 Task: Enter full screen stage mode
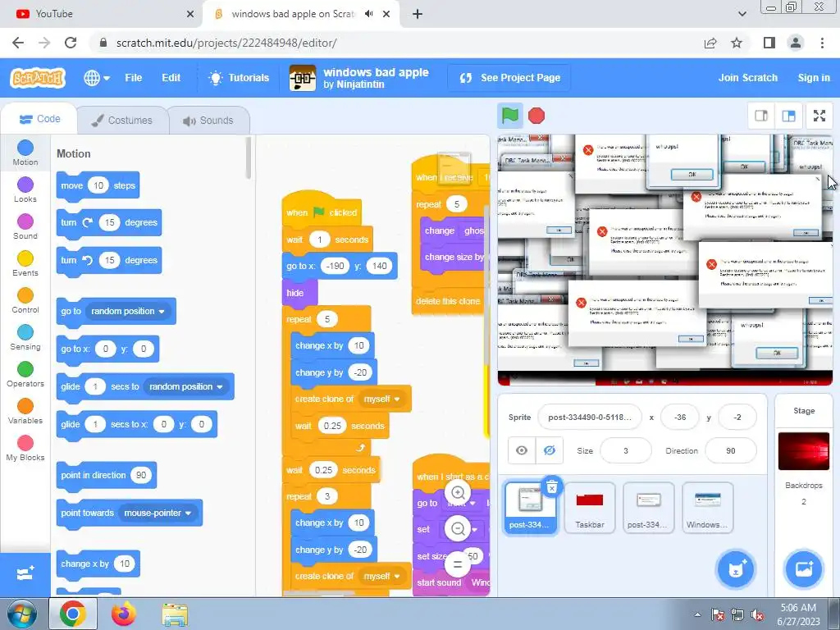pyautogui.click(x=819, y=116)
